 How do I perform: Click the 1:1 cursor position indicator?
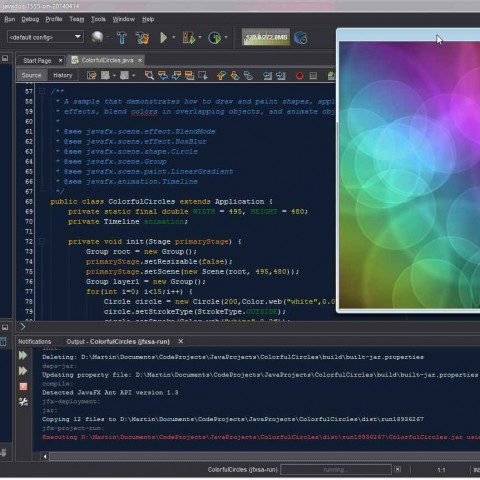(441, 470)
